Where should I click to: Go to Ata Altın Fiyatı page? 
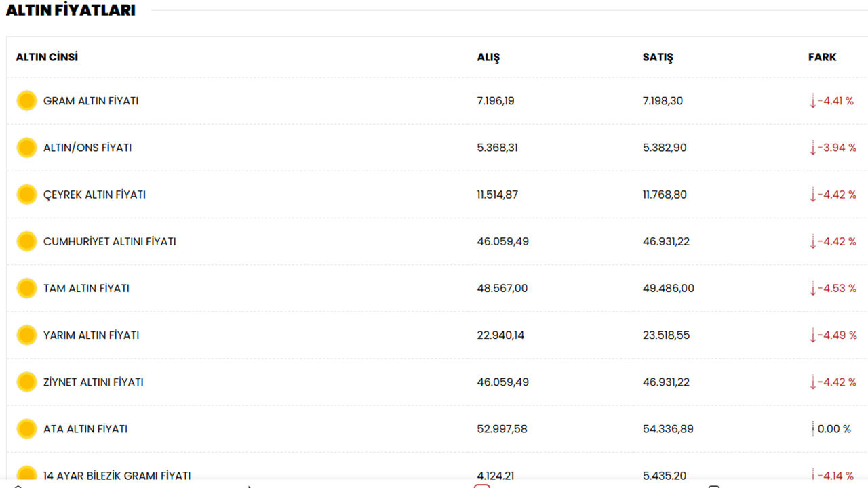pyautogui.click(x=85, y=428)
